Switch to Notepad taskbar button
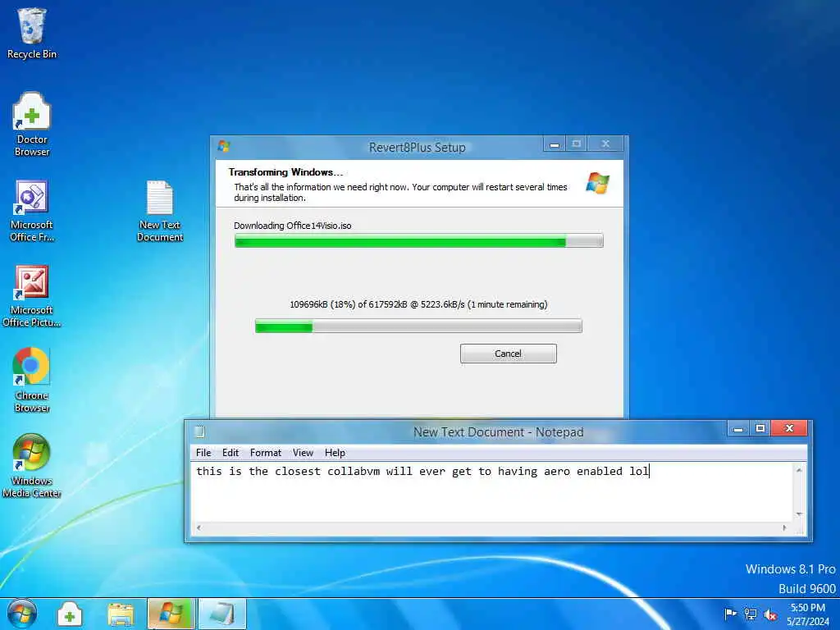 click(222, 614)
